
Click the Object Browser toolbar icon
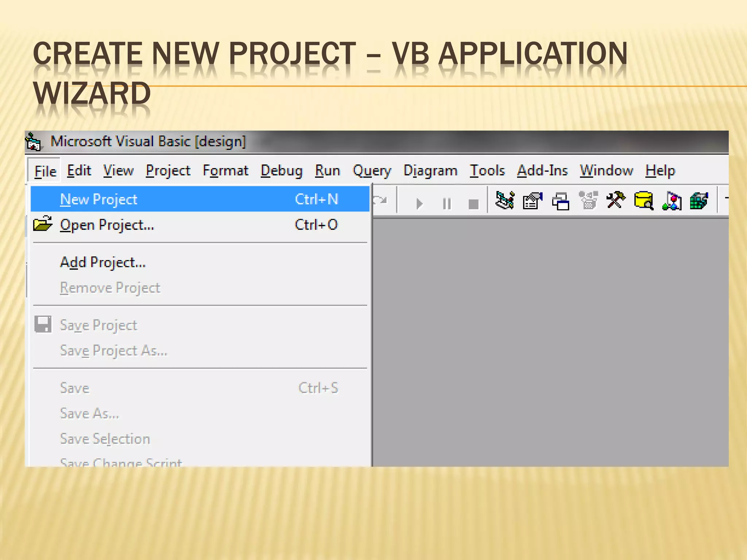click(588, 201)
